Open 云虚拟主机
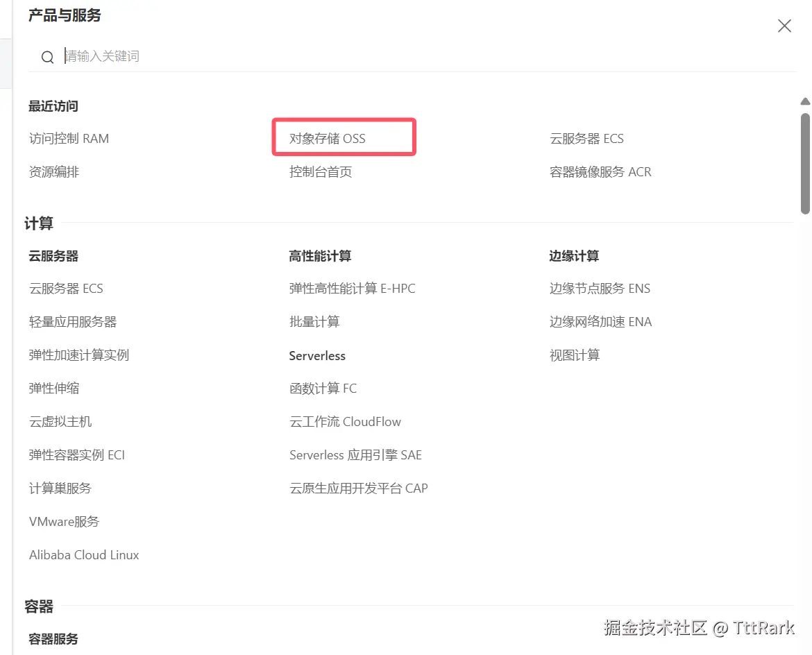The width and height of the screenshot is (812, 655). click(60, 421)
